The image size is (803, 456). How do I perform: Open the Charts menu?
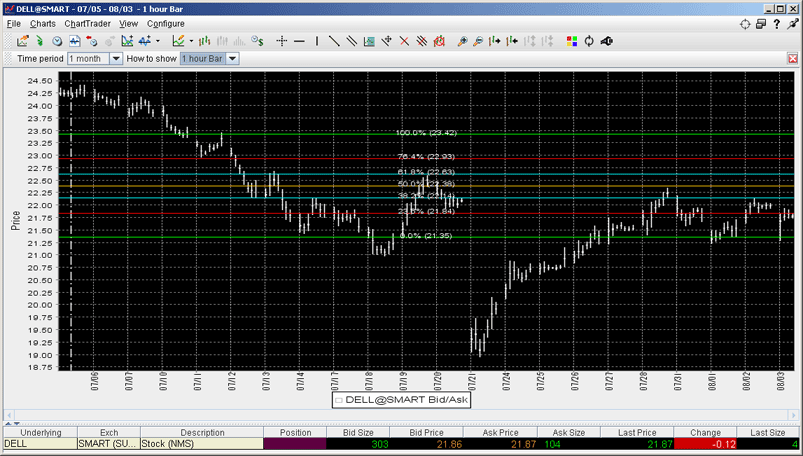point(43,24)
